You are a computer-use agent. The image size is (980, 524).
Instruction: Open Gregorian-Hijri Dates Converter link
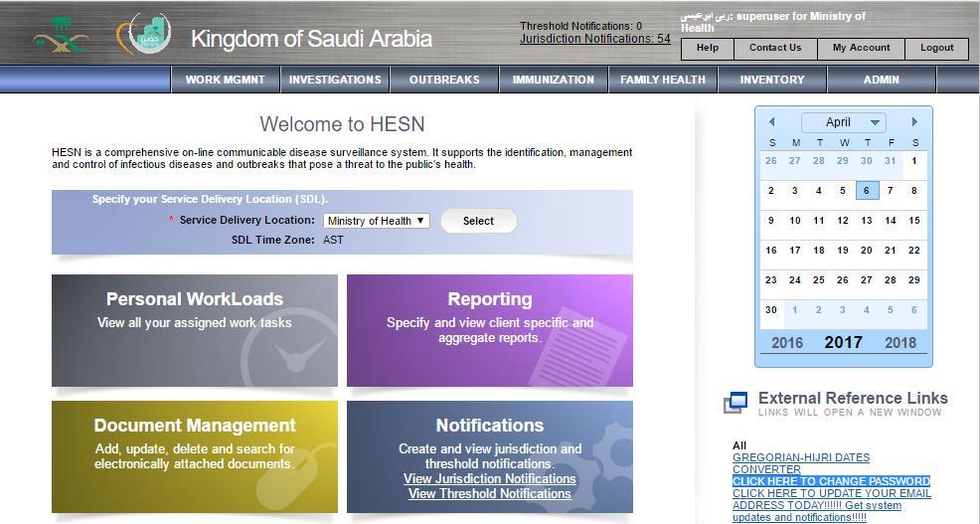801,463
